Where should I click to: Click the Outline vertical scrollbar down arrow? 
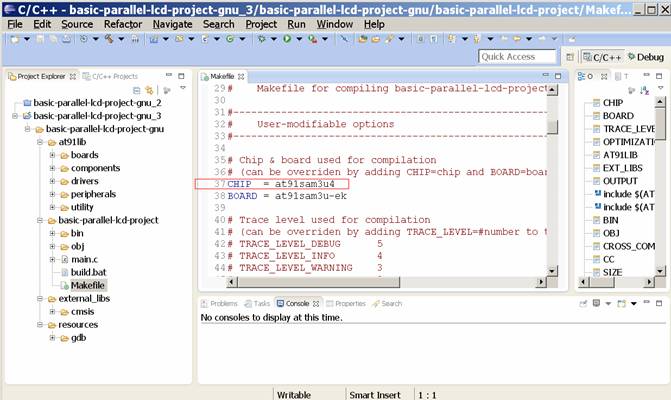(x=660, y=271)
